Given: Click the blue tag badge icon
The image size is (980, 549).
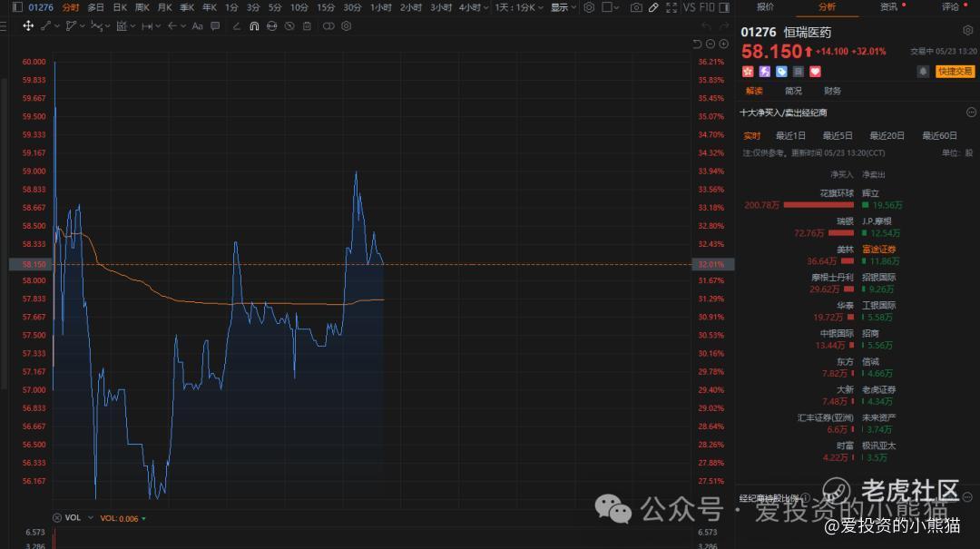Looking at the screenshot, I should (781, 72).
